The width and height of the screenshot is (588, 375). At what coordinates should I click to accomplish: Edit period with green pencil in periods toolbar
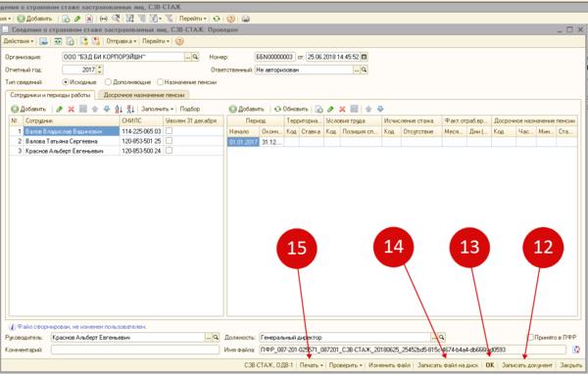click(330, 109)
